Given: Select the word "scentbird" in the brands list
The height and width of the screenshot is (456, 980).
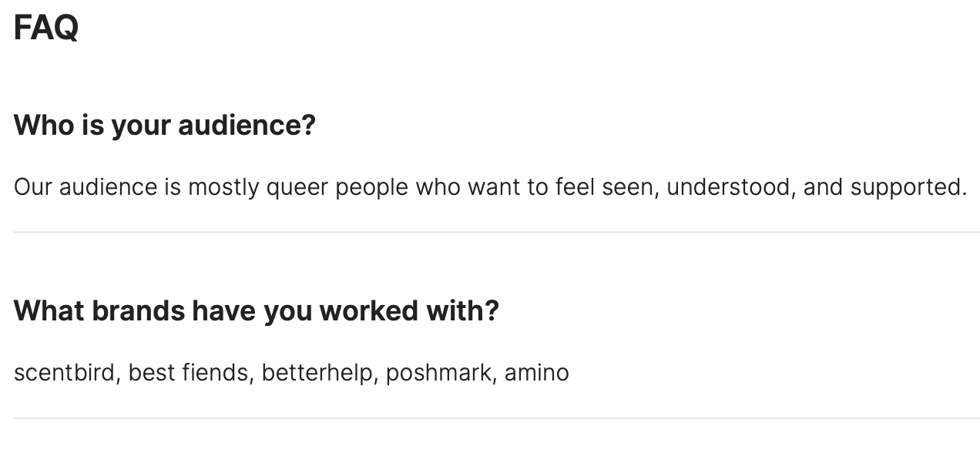Looking at the screenshot, I should 65,373.
